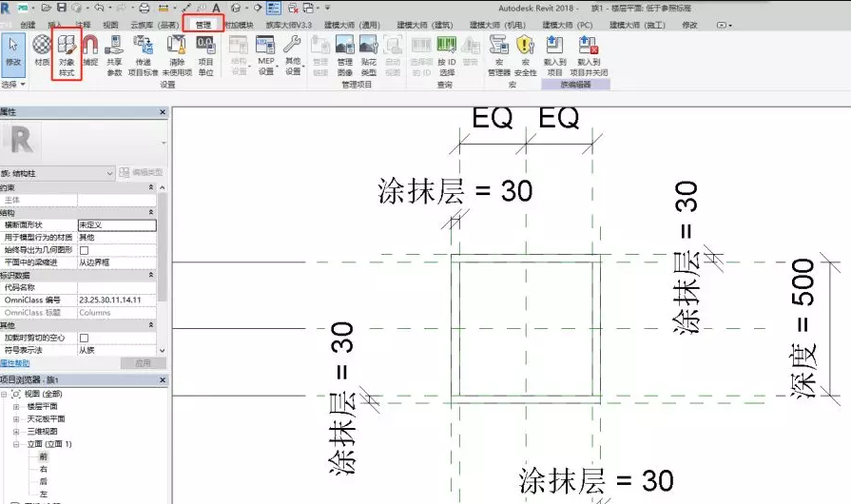Open the 族: 结构柱 type selector dropdown
The height and width of the screenshot is (504, 851).
[x=57, y=173]
